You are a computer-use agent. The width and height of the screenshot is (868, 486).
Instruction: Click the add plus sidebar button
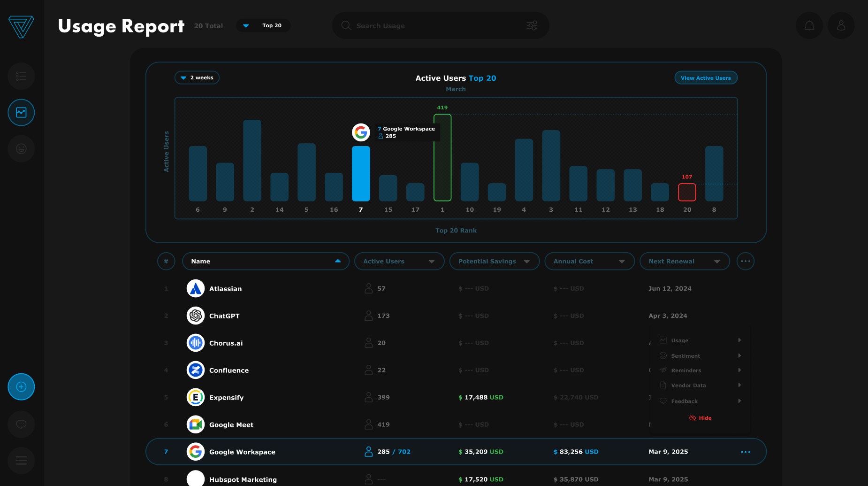21,387
